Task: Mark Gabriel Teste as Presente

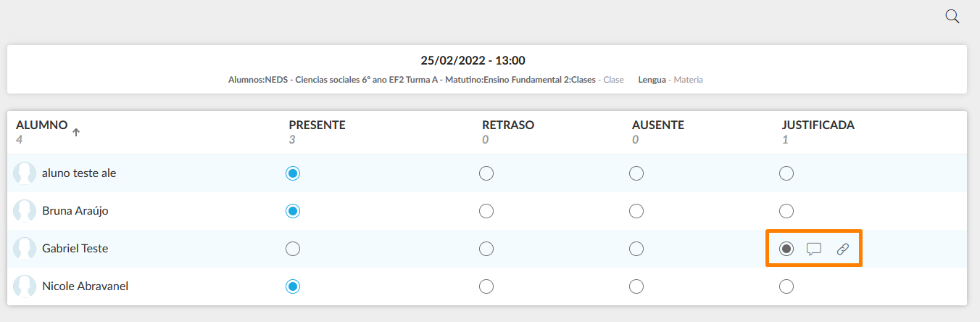Action: 293,249
